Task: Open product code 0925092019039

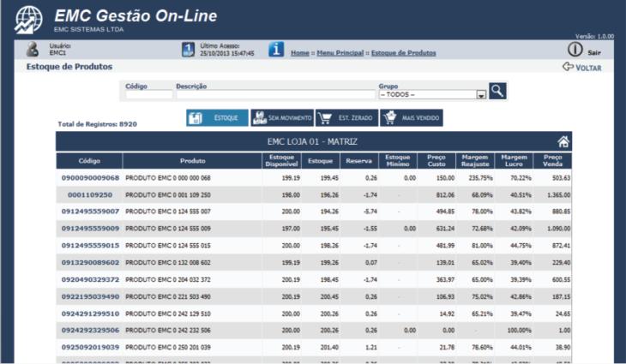Action: [x=90, y=347]
